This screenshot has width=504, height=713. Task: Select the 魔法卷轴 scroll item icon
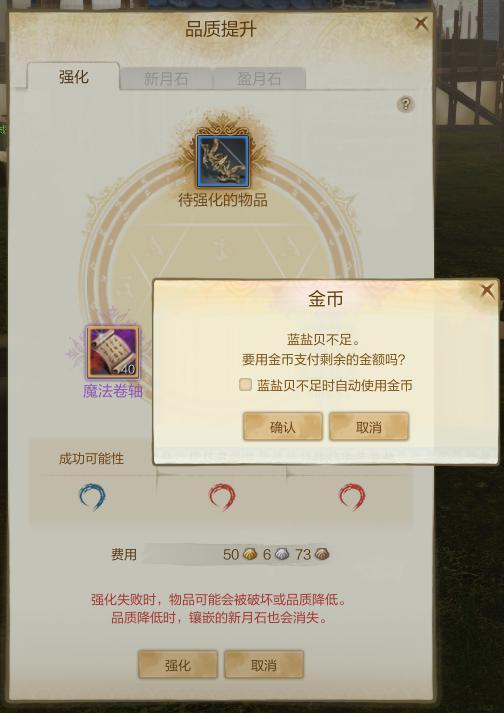pos(113,352)
